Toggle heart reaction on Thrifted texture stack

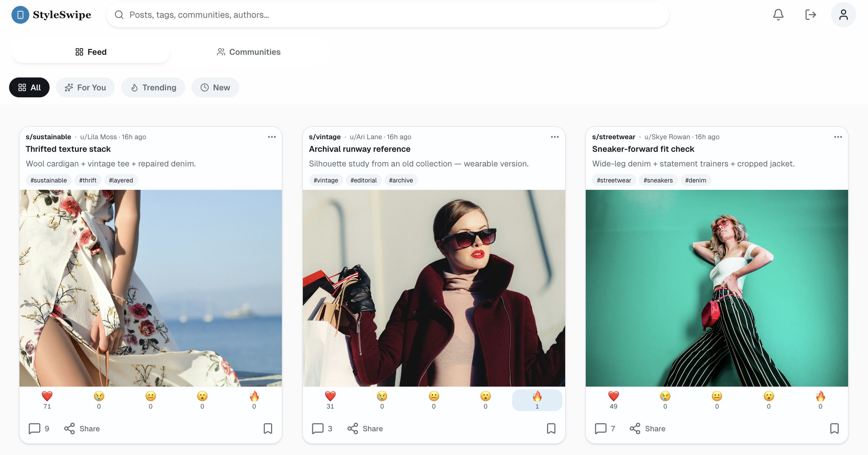click(x=47, y=400)
